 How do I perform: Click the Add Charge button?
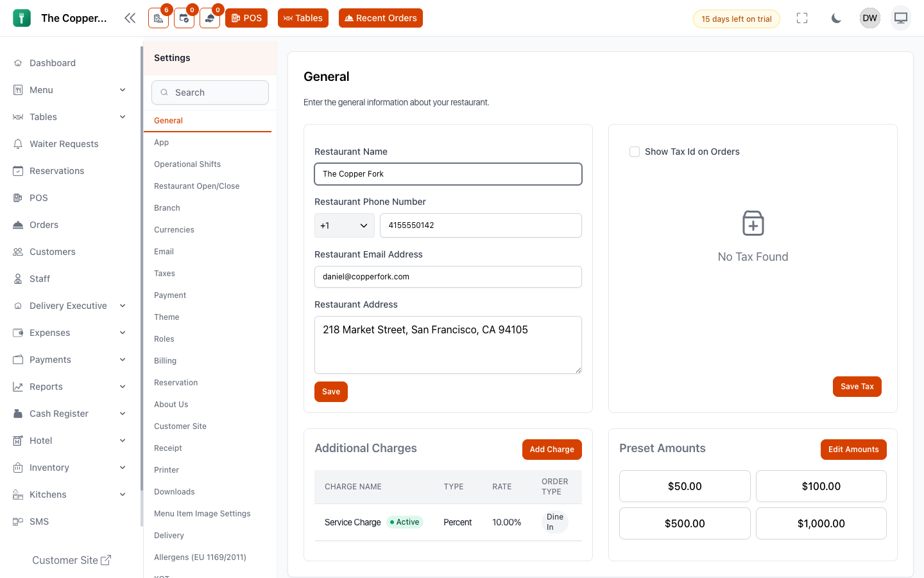(x=552, y=450)
